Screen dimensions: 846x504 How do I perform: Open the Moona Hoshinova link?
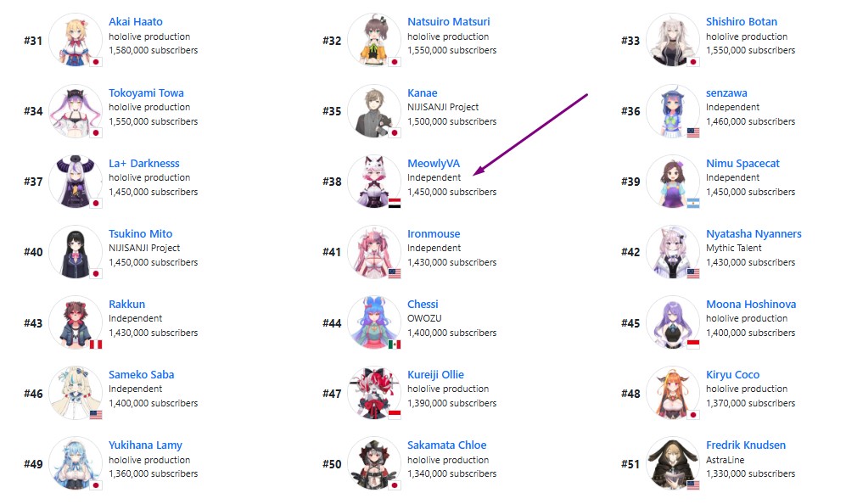coord(751,304)
